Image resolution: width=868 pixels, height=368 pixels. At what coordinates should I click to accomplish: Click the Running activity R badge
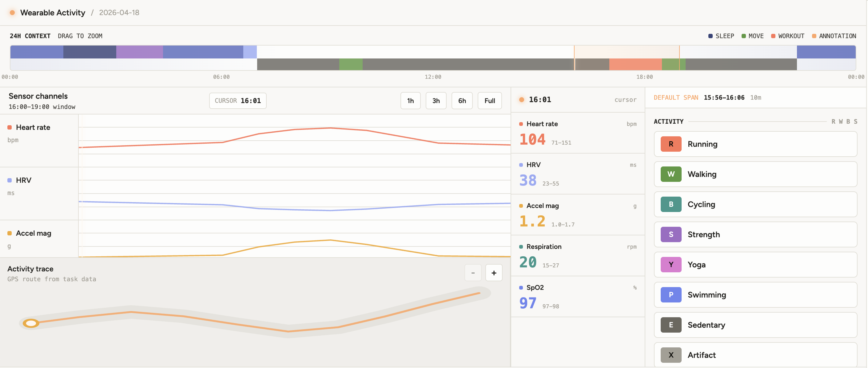[x=671, y=144]
